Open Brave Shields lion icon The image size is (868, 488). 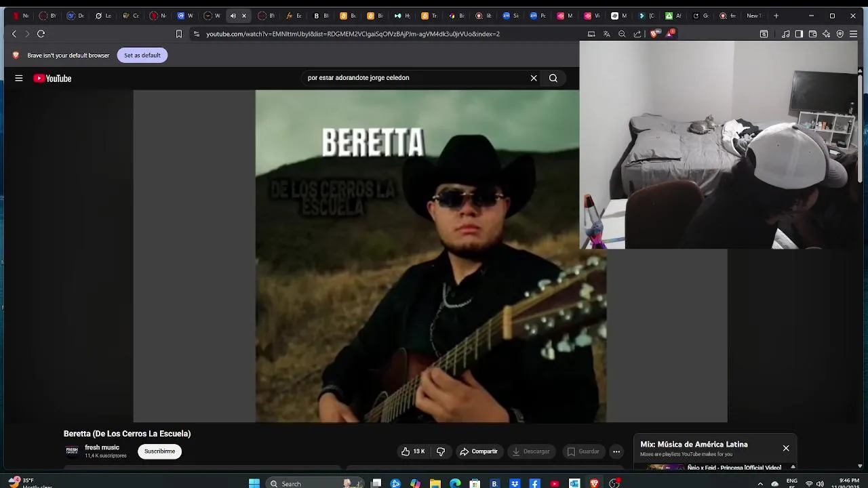(654, 34)
